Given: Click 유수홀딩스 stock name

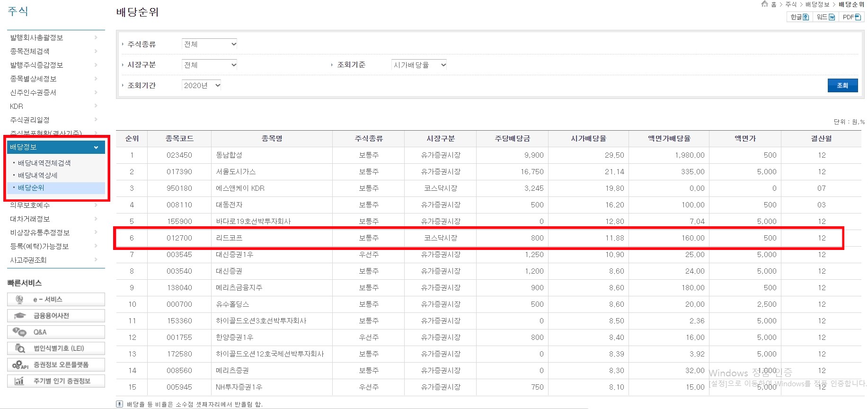Looking at the screenshot, I should 232,304.
